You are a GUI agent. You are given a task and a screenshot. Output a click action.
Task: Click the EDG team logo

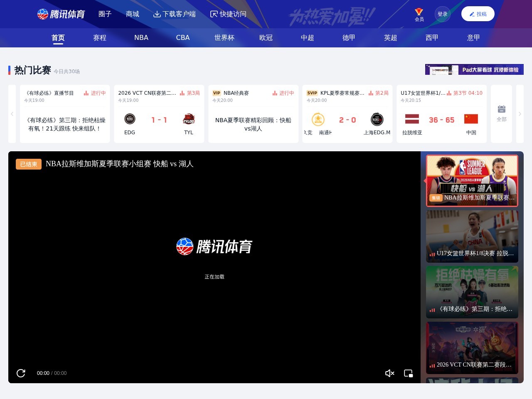point(130,119)
